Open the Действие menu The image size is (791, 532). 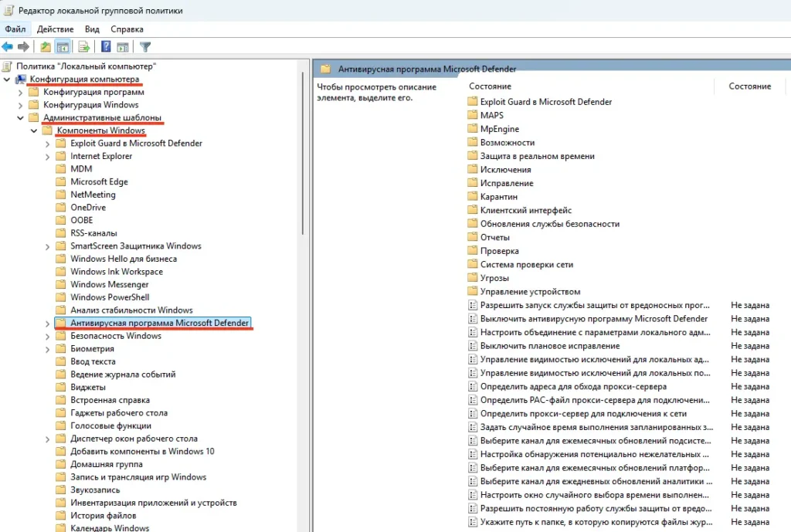55,29
